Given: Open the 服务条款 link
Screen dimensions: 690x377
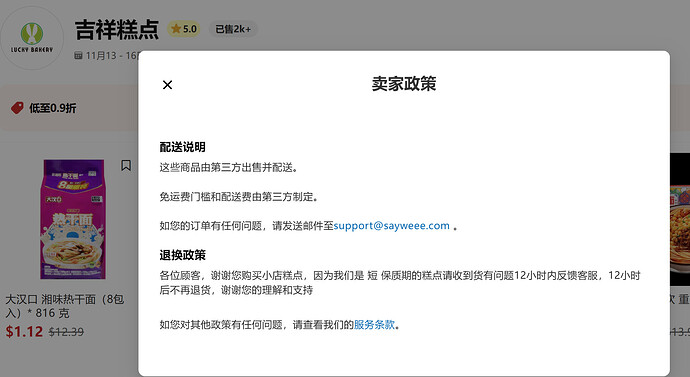Looking at the screenshot, I should [x=374, y=325].
